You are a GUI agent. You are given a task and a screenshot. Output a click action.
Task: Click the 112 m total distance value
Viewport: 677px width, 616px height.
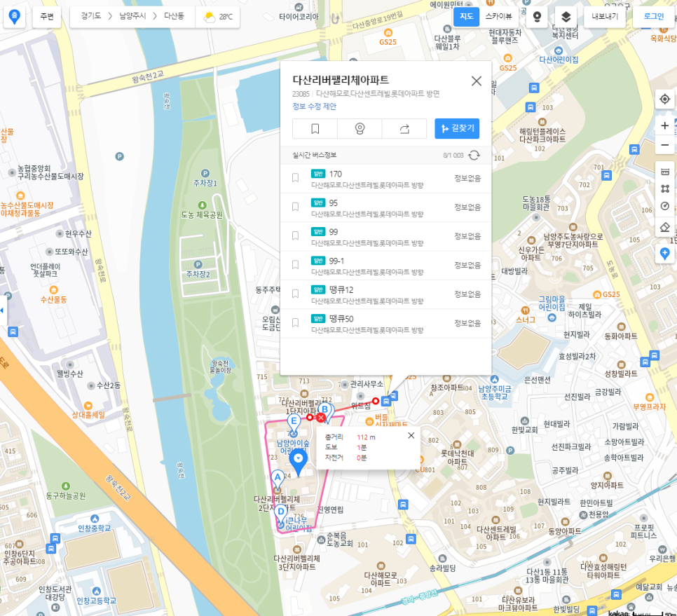click(x=366, y=437)
